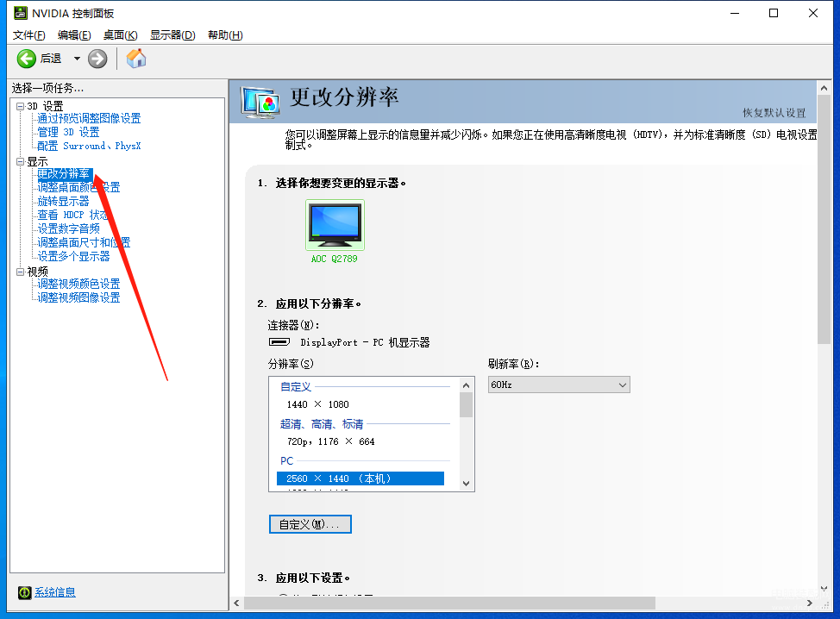Image resolution: width=840 pixels, height=619 pixels.
Task: Click the 更改分辨率 header icon
Action: (260, 102)
